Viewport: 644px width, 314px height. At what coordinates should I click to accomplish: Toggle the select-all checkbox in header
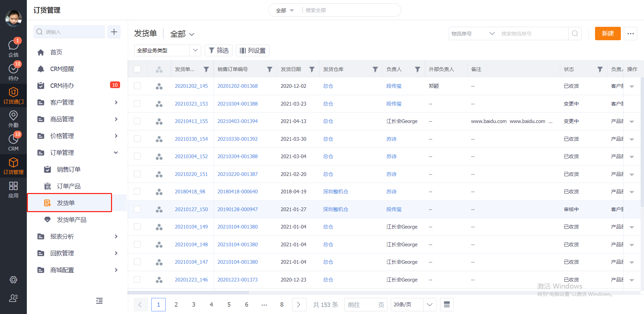[x=137, y=69]
